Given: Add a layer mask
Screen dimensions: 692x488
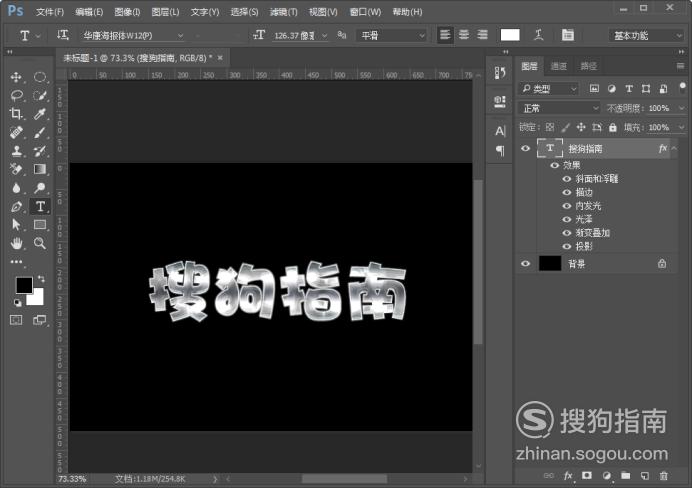Looking at the screenshot, I should click(587, 476).
